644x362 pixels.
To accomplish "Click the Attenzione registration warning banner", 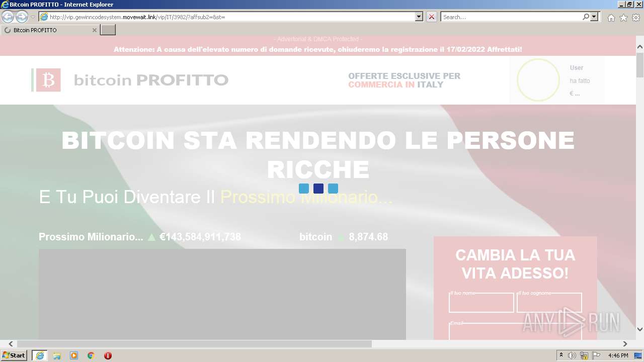I will pos(318,49).
